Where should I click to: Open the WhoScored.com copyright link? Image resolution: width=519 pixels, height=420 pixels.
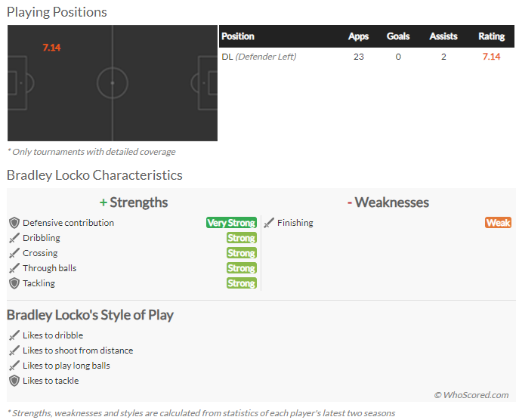(x=471, y=395)
